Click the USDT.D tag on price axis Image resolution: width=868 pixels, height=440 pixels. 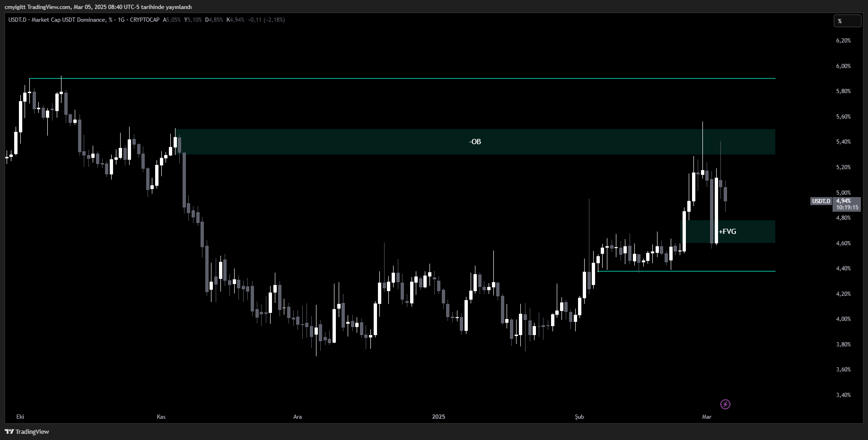tap(821, 201)
